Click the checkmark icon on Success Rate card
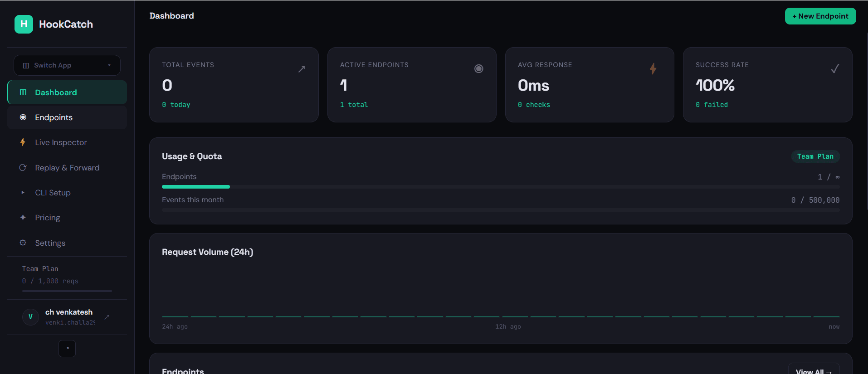Screen dimensions: 868x374 coord(835,69)
